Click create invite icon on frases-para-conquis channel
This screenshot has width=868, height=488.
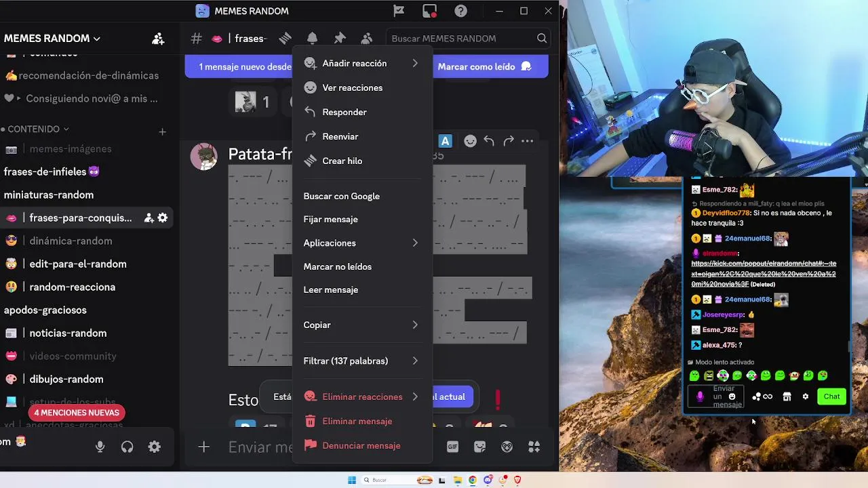(x=149, y=218)
